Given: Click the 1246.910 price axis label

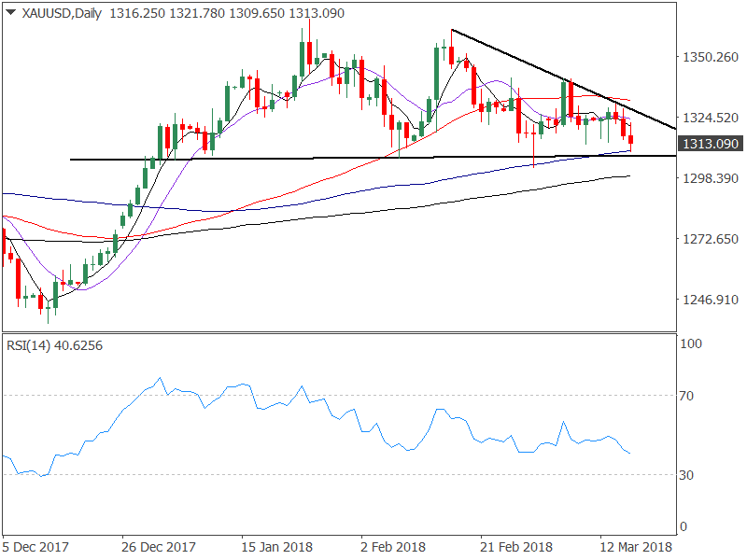Looking at the screenshot, I should pos(711,300).
